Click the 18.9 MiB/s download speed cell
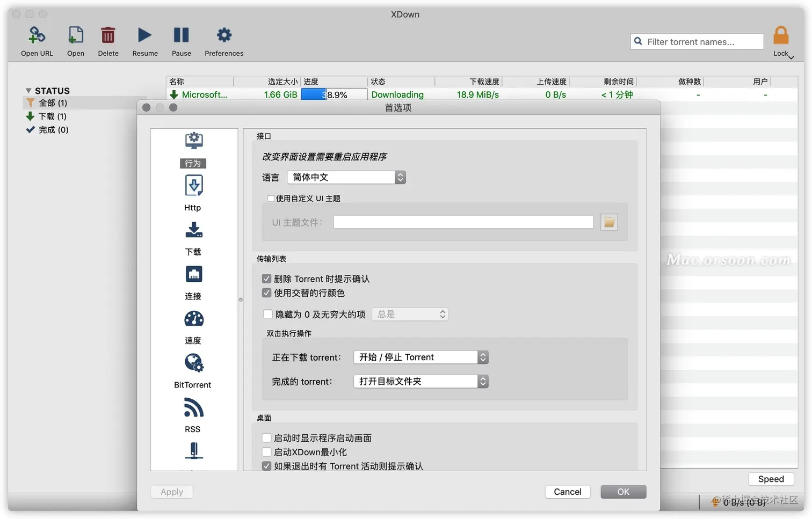The width and height of the screenshot is (812, 519). pyautogui.click(x=477, y=94)
